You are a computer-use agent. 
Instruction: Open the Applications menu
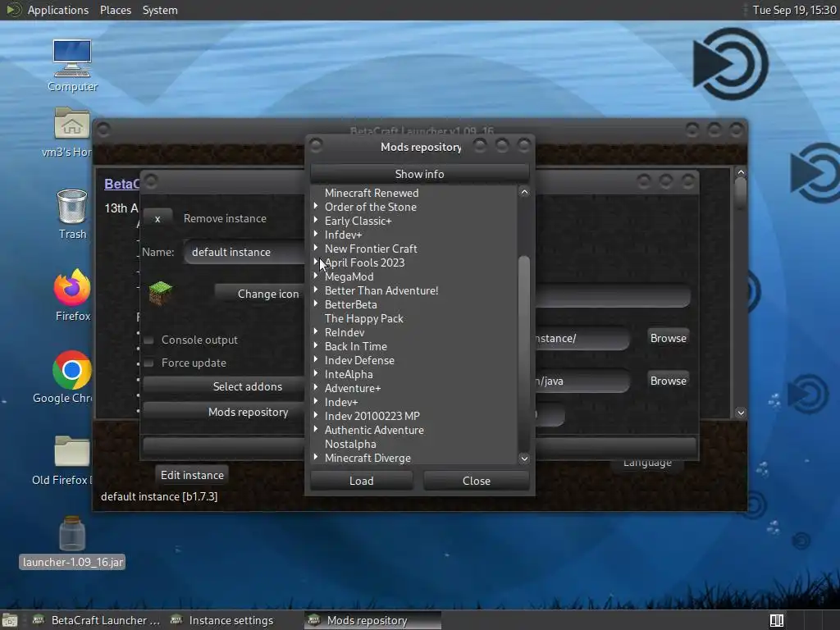coord(58,10)
